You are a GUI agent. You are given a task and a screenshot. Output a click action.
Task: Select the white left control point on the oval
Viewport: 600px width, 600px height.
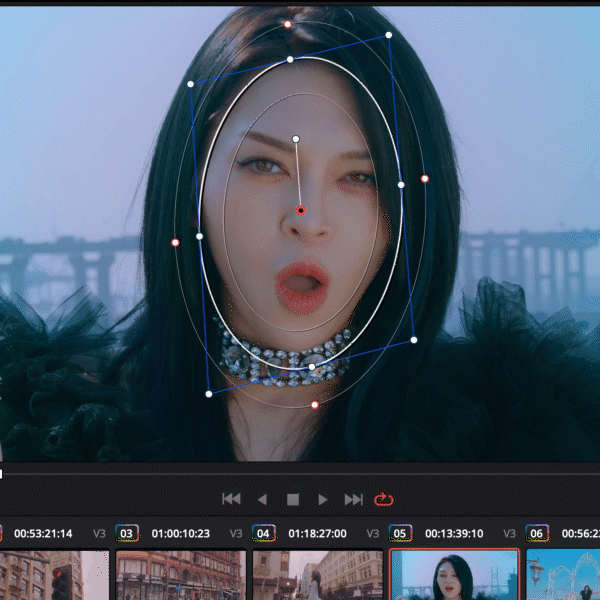click(x=199, y=236)
